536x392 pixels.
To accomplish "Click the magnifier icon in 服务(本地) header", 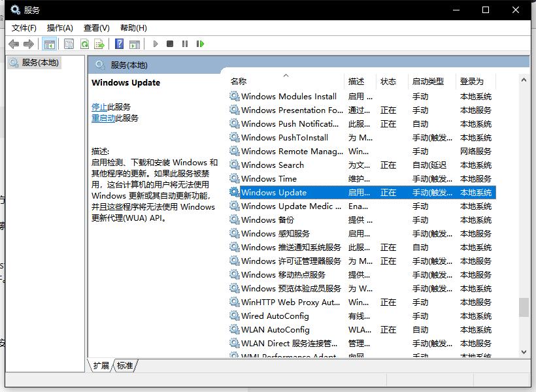I will pos(100,65).
